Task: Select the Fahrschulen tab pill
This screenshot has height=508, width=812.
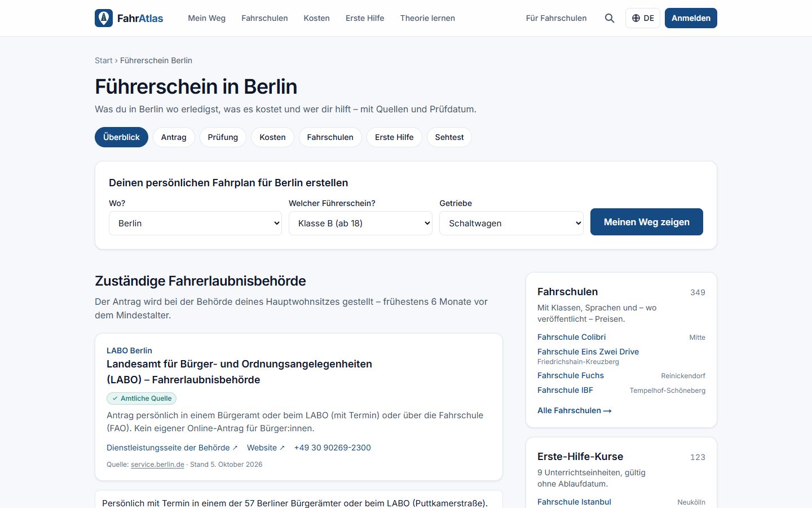Action: (x=330, y=137)
